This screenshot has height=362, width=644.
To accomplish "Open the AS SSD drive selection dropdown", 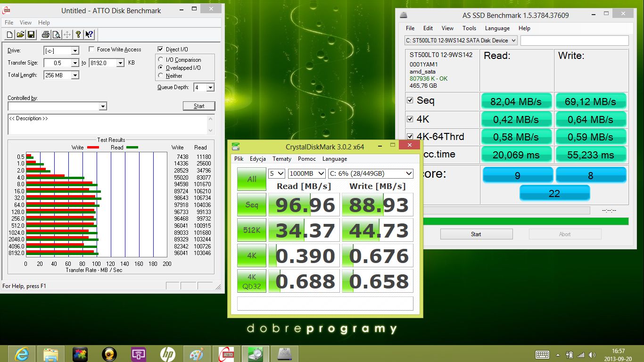I will (461, 41).
